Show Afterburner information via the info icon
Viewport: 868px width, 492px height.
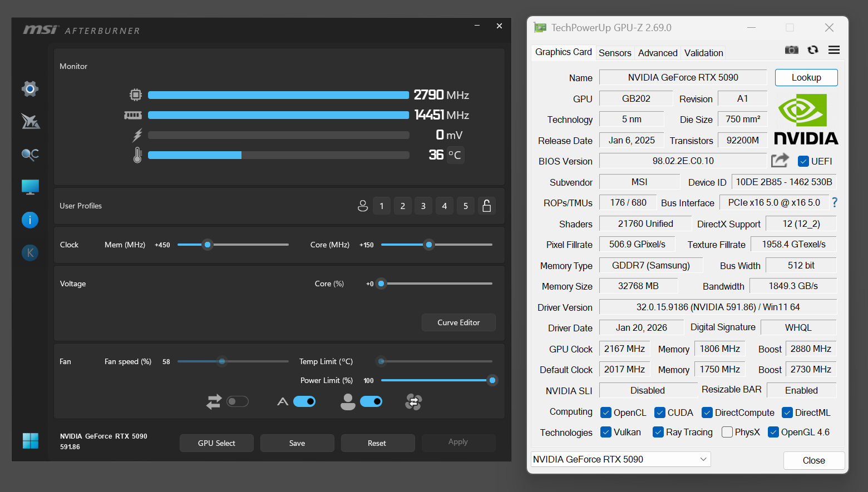30,220
